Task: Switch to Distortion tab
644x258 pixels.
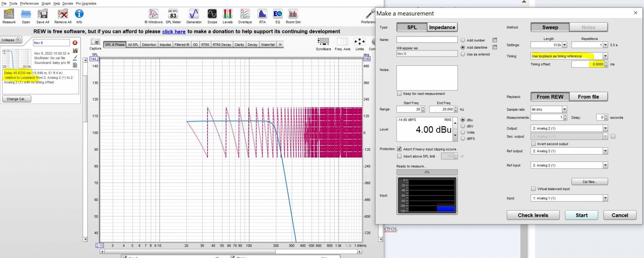Action: pos(149,45)
